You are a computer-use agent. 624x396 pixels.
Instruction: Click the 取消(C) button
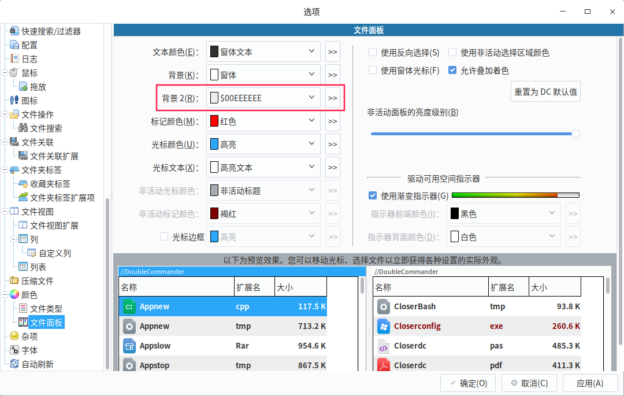pyautogui.click(x=530, y=383)
